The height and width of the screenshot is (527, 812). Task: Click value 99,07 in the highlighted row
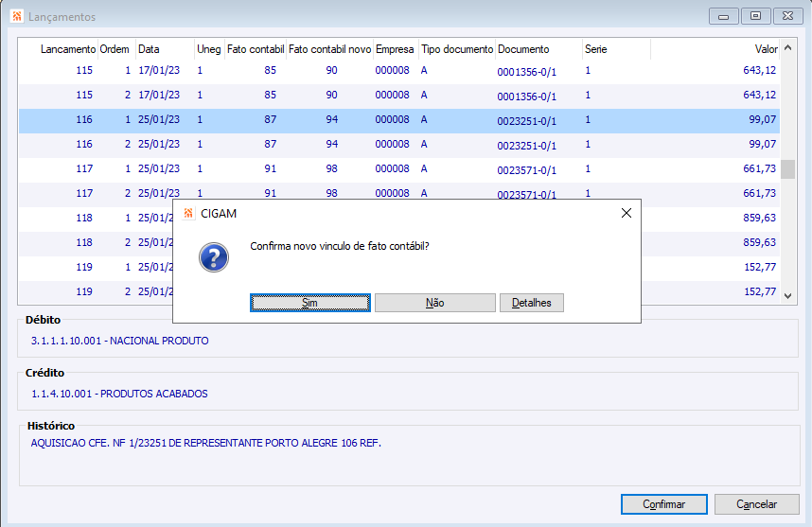762,119
